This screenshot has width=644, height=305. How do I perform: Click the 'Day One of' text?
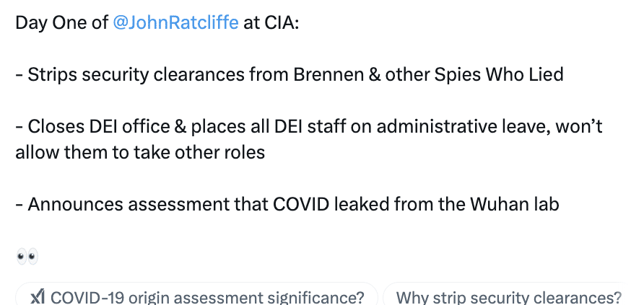pos(62,23)
